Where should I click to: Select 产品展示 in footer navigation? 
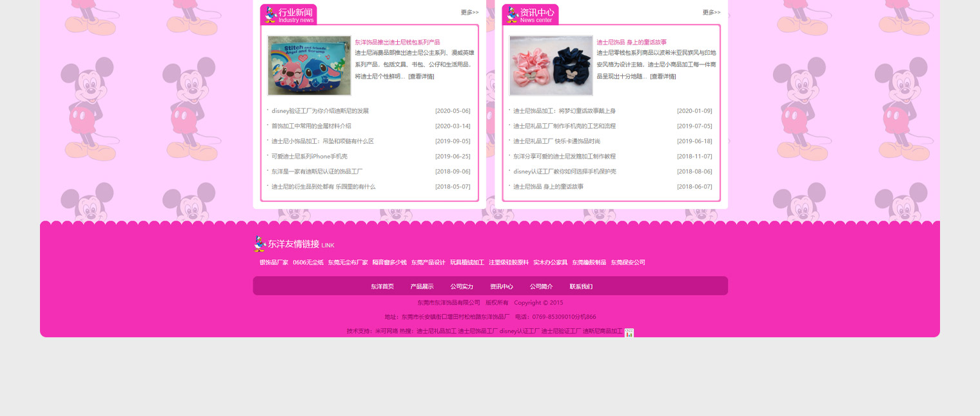tap(422, 286)
